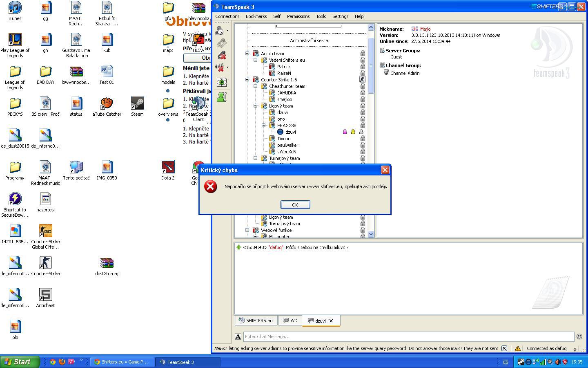Click the warning triangle status icon
Screen dimensions: 588x368
pyautogui.click(x=517, y=348)
